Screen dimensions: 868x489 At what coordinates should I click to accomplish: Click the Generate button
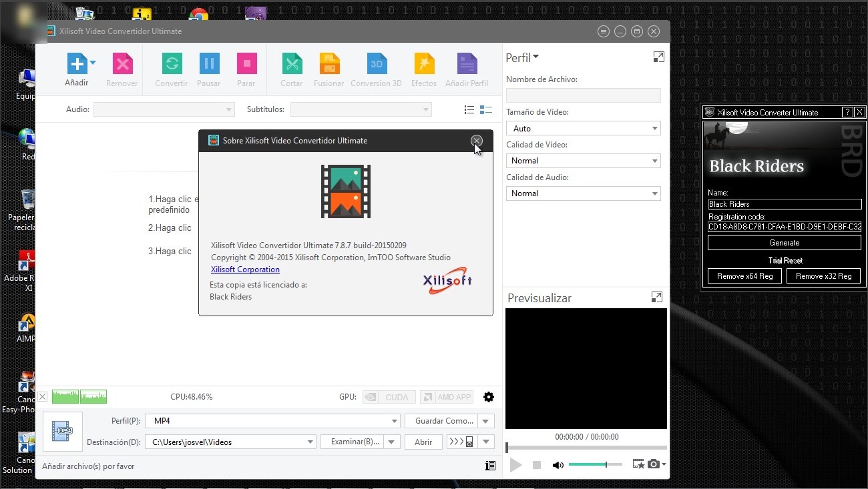point(785,243)
